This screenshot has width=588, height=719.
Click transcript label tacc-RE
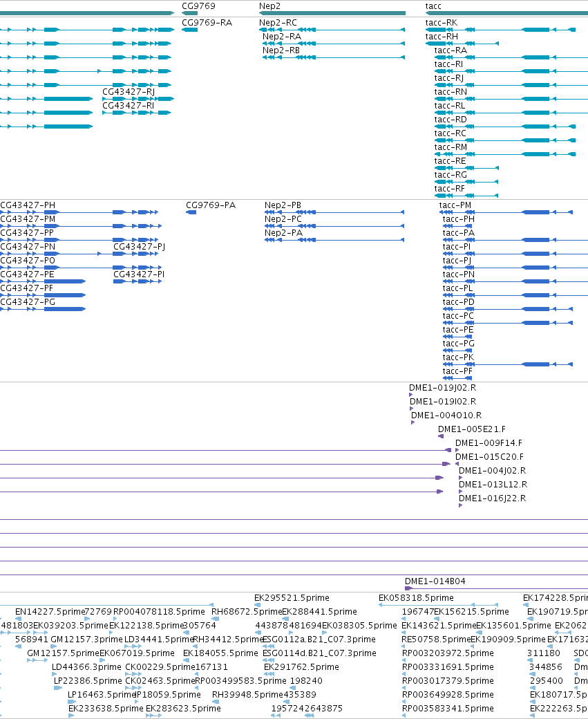tap(450, 160)
